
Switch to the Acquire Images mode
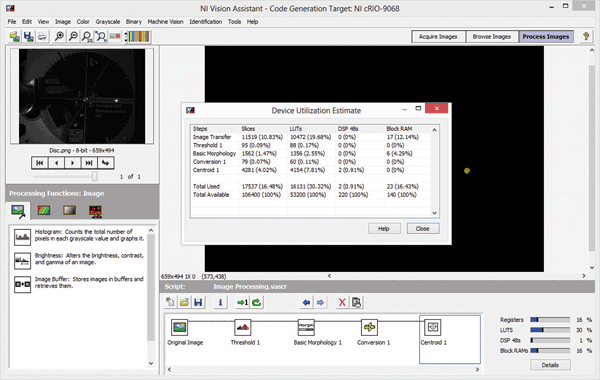[438, 37]
